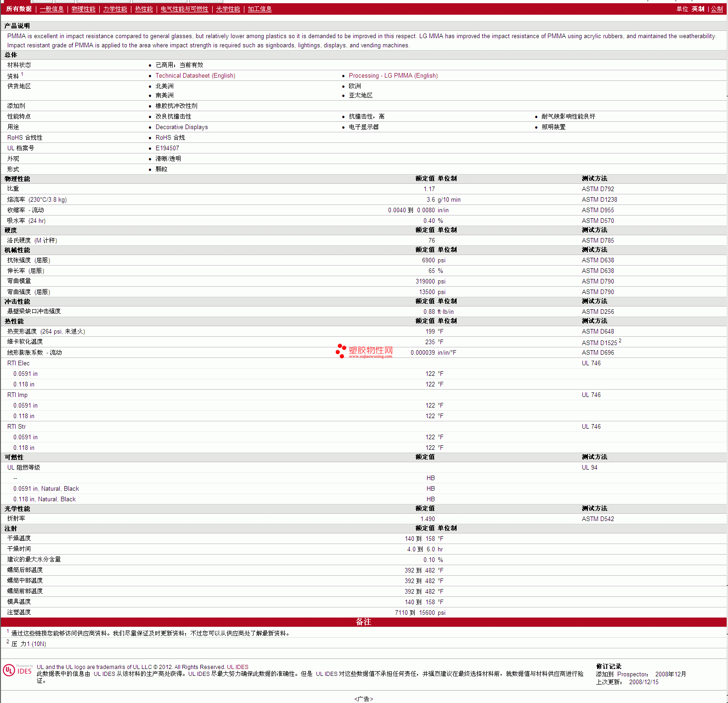
Task: Click the RoHS 合规 entry
Action: pyautogui.click(x=170, y=138)
